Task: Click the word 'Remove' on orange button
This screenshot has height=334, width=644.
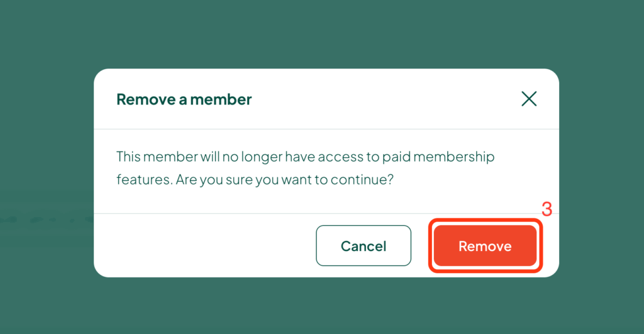Action: pyautogui.click(x=485, y=246)
